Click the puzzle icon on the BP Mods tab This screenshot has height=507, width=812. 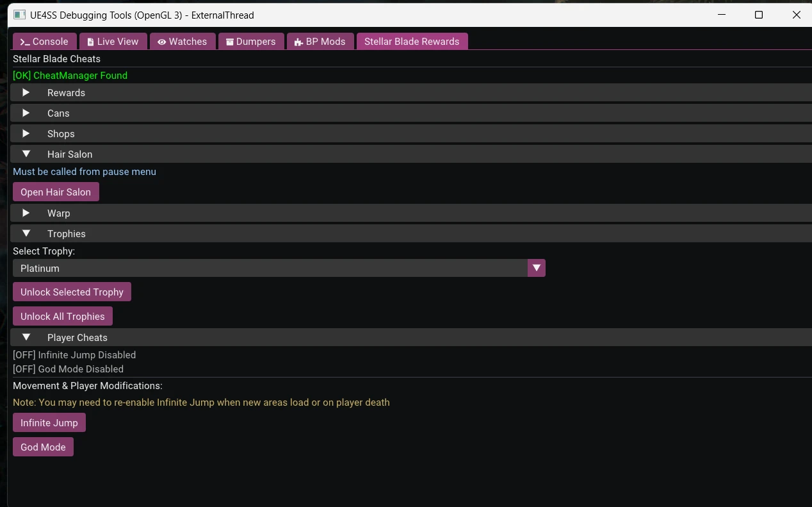point(298,41)
